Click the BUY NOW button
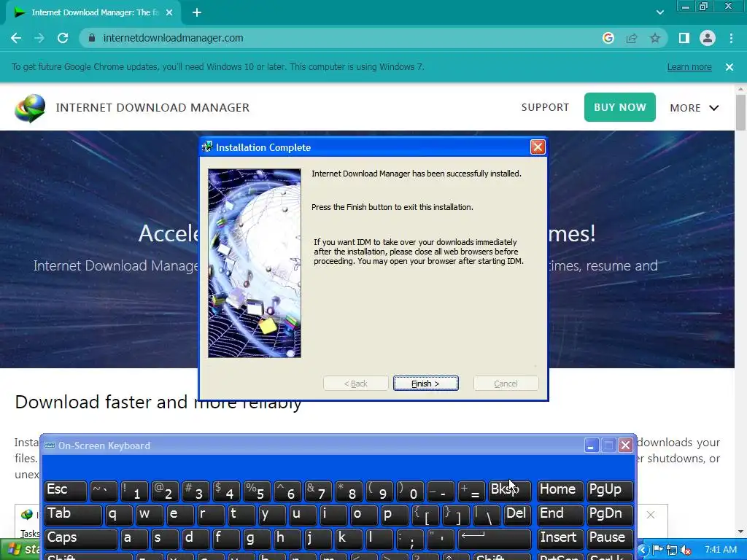 click(620, 107)
